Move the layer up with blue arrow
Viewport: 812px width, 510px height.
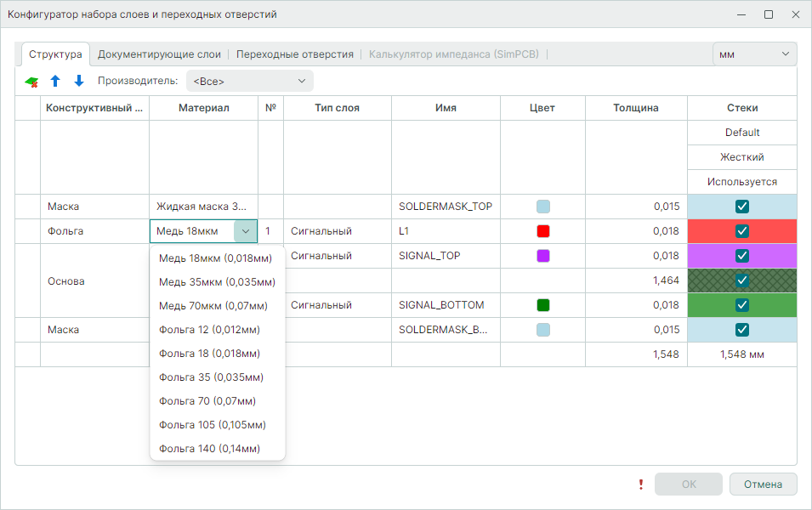click(55, 82)
